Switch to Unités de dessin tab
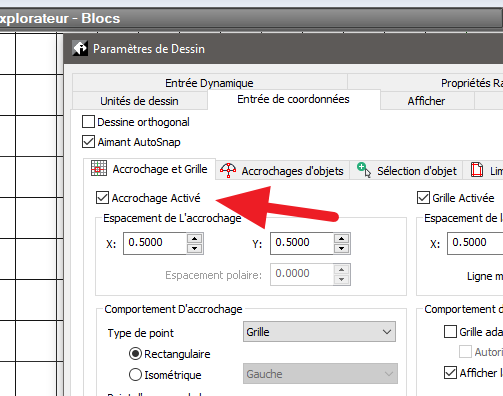This screenshot has width=503, height=396. [139, 101]
